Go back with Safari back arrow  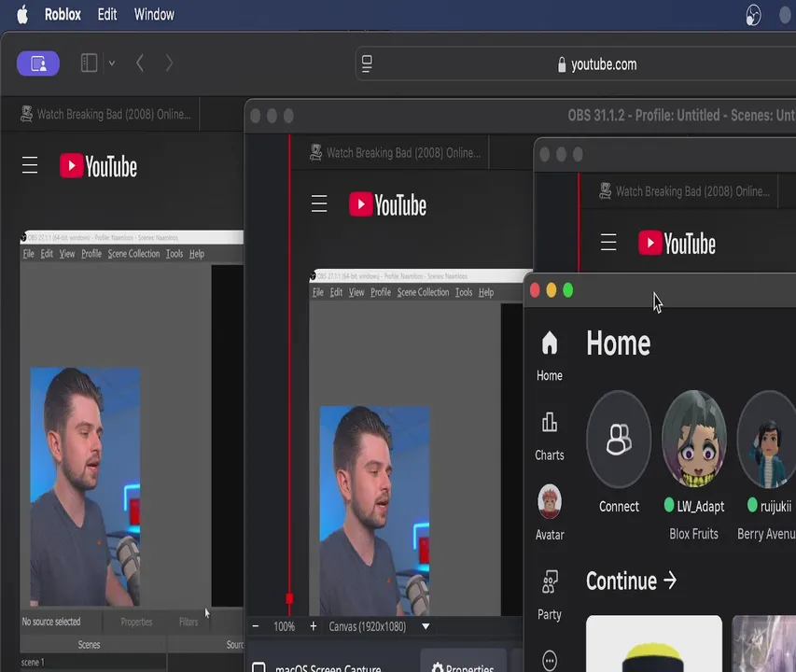click(140, 63)
